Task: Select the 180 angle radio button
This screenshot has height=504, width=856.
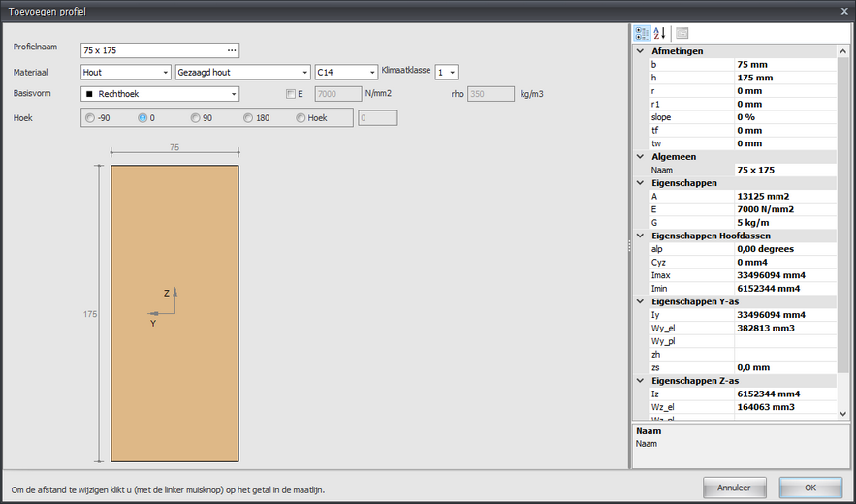Action: 248,118
